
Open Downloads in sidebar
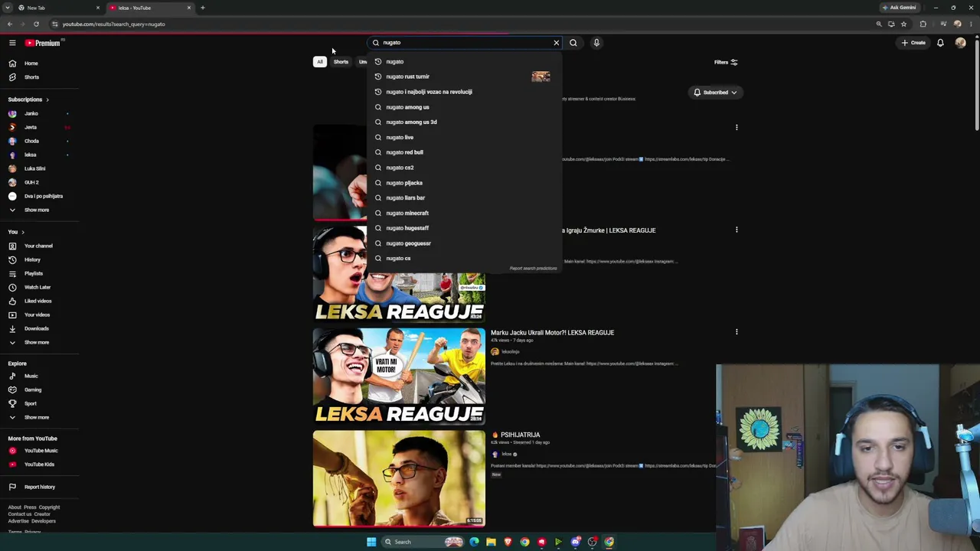pos(38,328)
